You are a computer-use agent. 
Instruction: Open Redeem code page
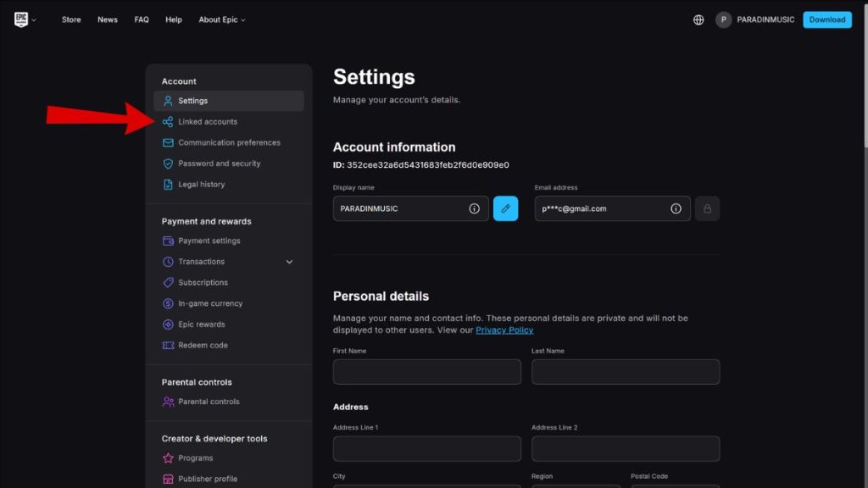[x=203, y=346]
